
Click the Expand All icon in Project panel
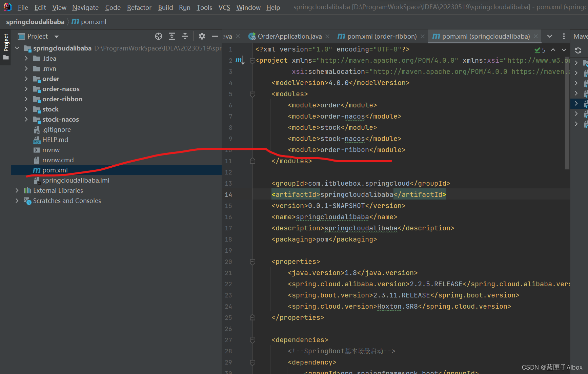pyautogui.click(x=172, y=36)
